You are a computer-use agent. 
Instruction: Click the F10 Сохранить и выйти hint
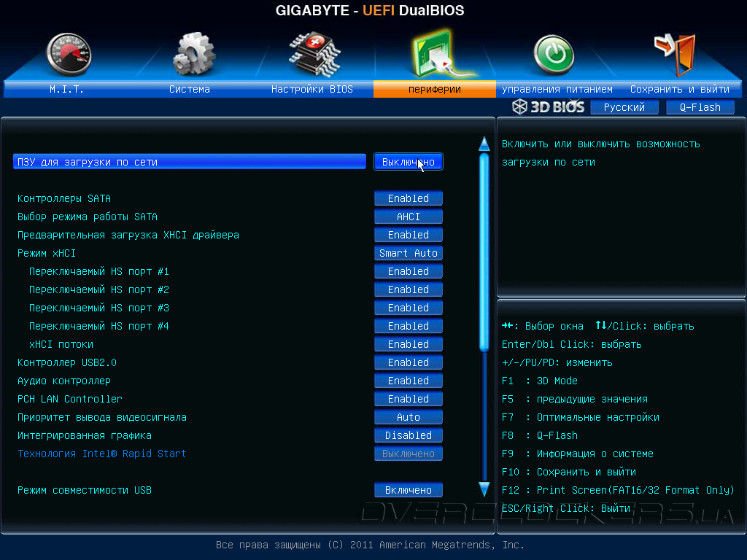click(x=569, y=472)
